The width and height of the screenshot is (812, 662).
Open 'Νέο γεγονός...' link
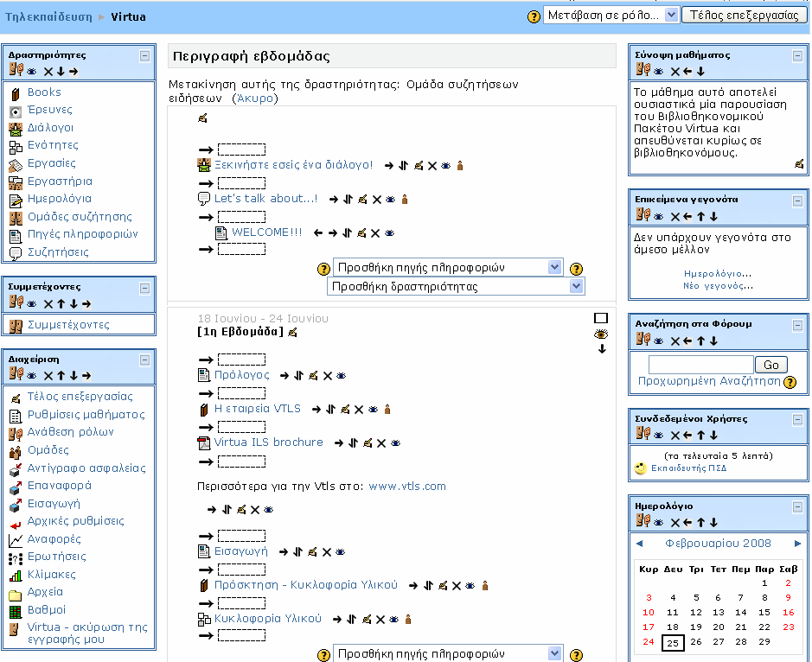click(x=718, y=286)
